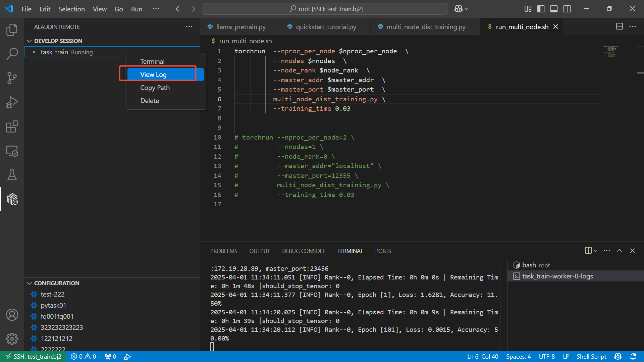644x362 pixels.
Task: Open the Testing flask view
Action: point(12,175)
